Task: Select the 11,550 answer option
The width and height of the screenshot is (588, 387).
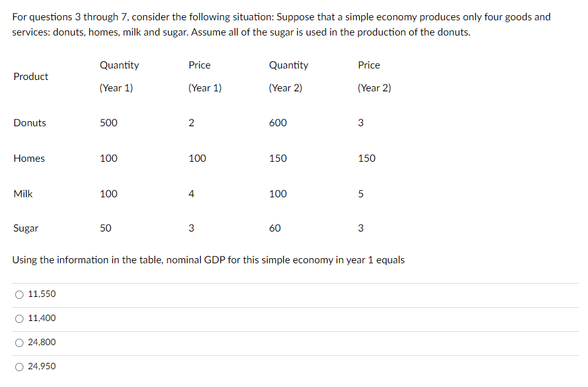Action: (19, 294)
